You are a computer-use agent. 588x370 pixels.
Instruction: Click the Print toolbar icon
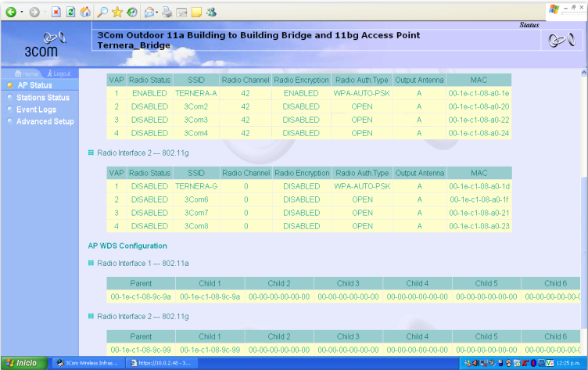click(x=167, y=12)
